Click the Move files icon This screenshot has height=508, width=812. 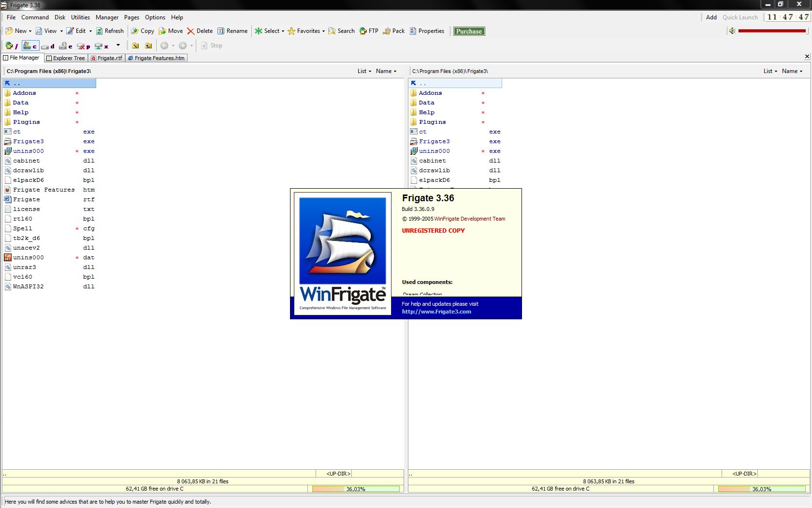click(162, 31)
